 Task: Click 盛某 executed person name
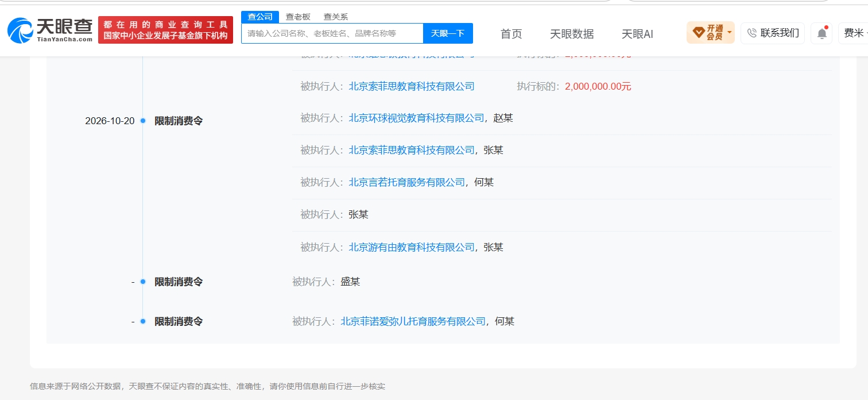pos(350,282)
